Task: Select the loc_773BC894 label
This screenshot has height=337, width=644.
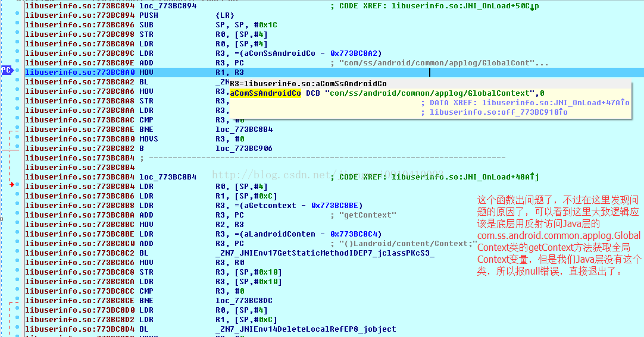Action: (168, 6)
